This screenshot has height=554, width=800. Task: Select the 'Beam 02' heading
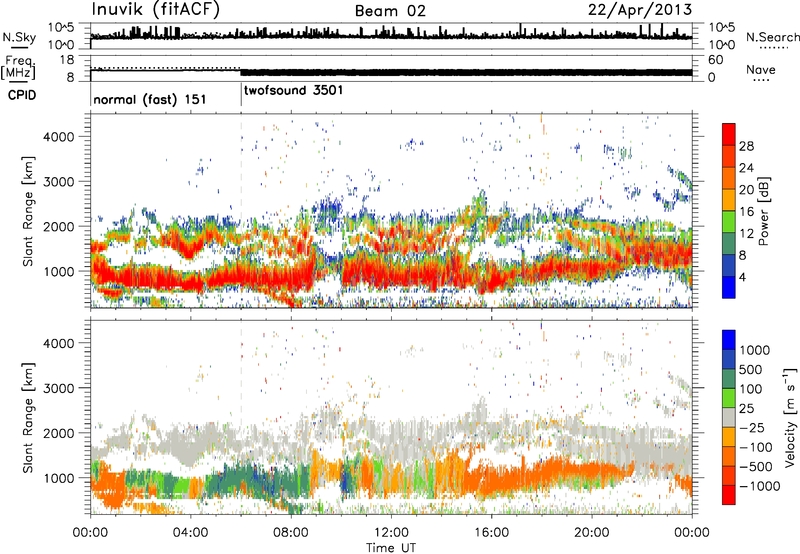coord(390,11)
